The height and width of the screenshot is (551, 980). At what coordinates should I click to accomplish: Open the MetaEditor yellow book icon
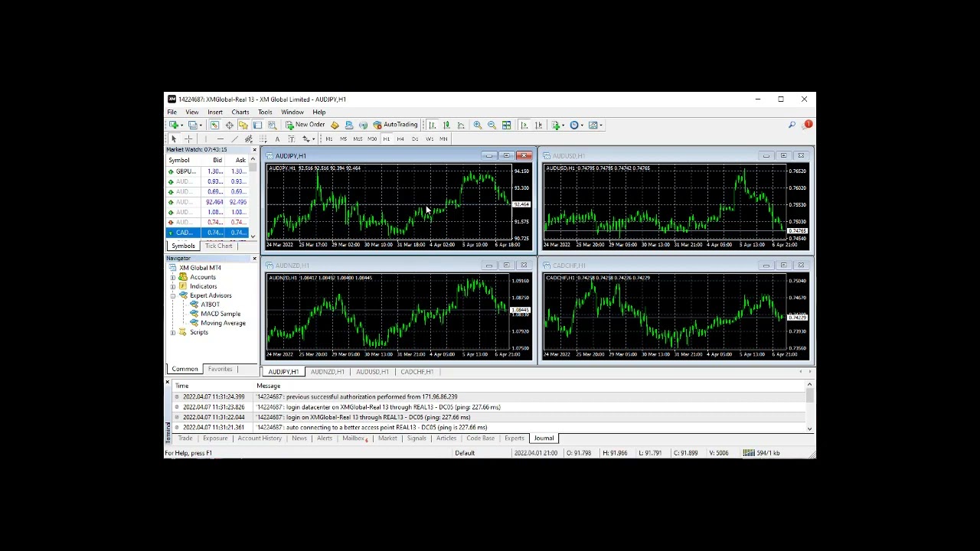point(335,125)
